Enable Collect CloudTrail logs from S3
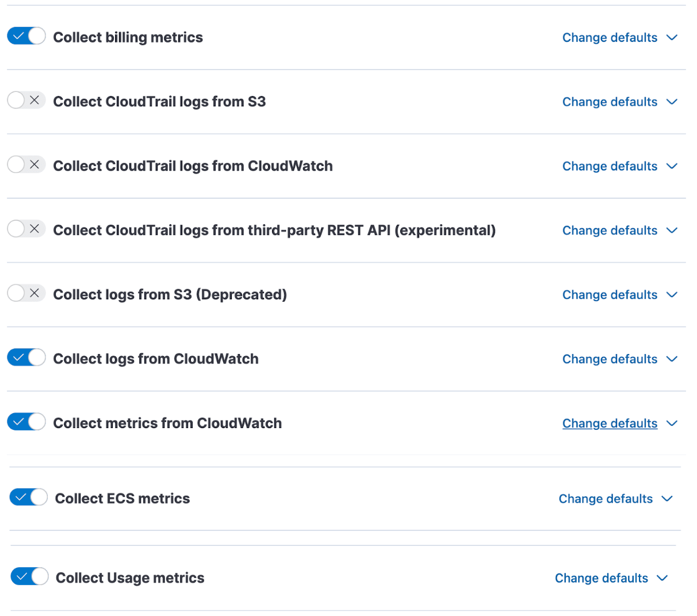 pos(26,101)
